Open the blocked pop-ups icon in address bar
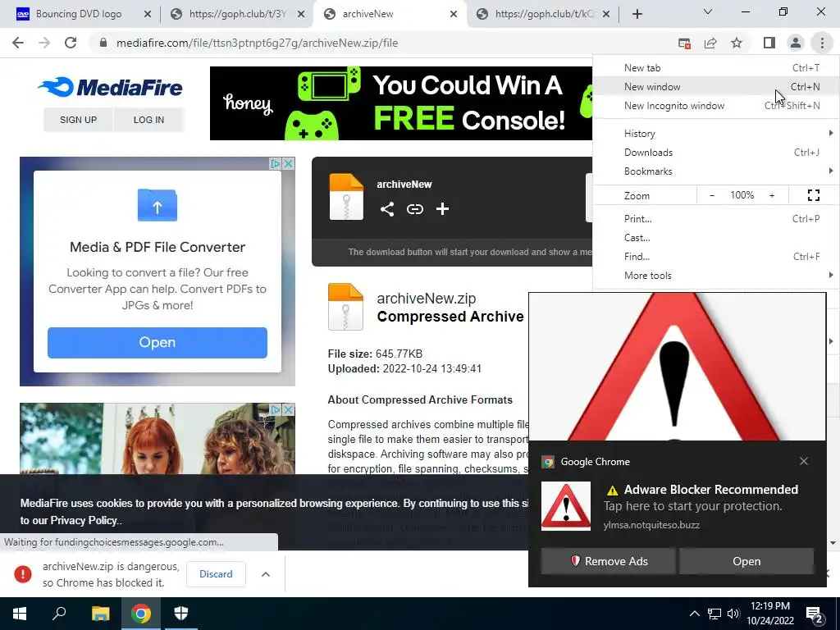The height and width of the screenshot is (630, 840). tap(684, 43)
